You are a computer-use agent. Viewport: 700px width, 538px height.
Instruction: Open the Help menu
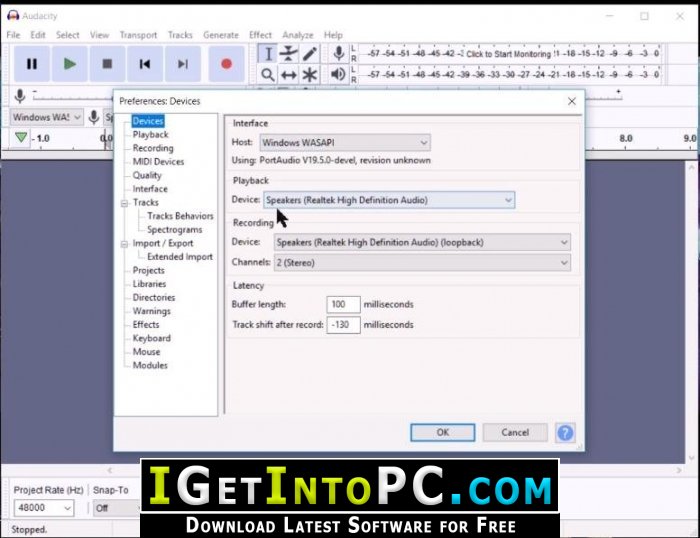point(333,35)
